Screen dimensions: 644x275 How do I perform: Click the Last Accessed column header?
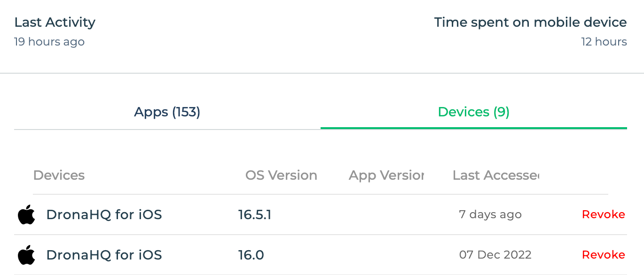click(496, 176)
